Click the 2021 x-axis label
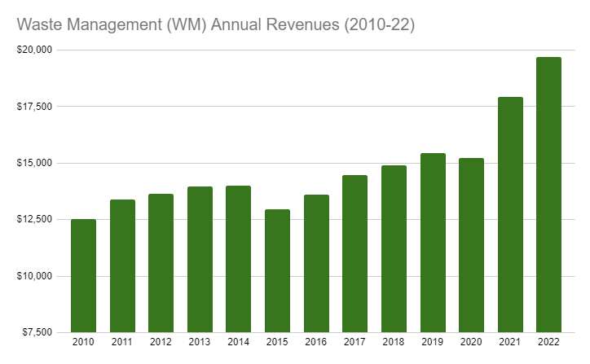The height and width of the screenshot is (364, 590). [x=510, y=342]
